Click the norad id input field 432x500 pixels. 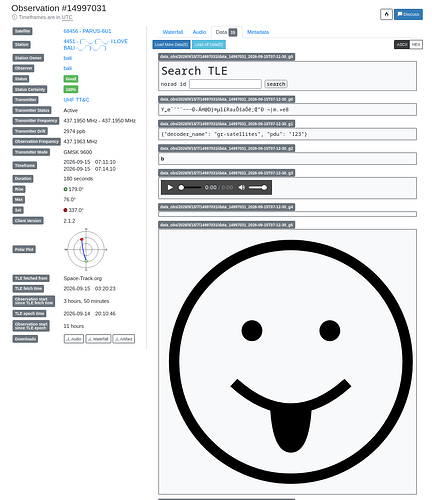click(x=225, y=84)
